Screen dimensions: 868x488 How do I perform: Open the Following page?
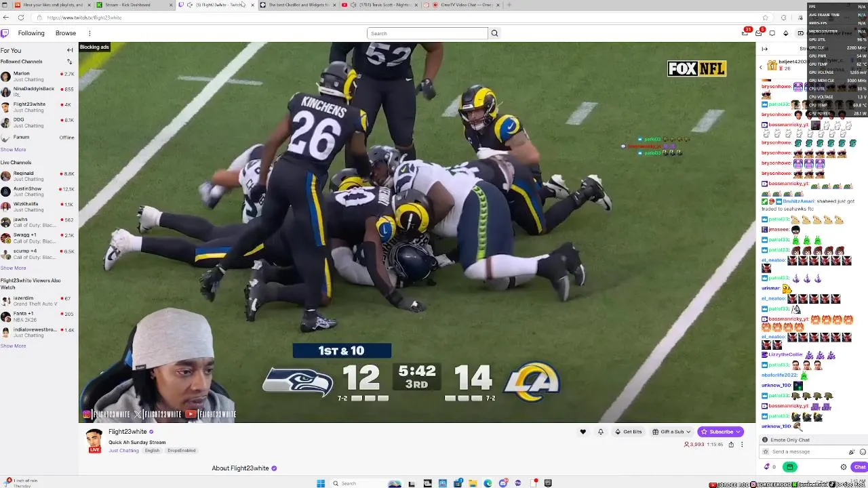31,33
